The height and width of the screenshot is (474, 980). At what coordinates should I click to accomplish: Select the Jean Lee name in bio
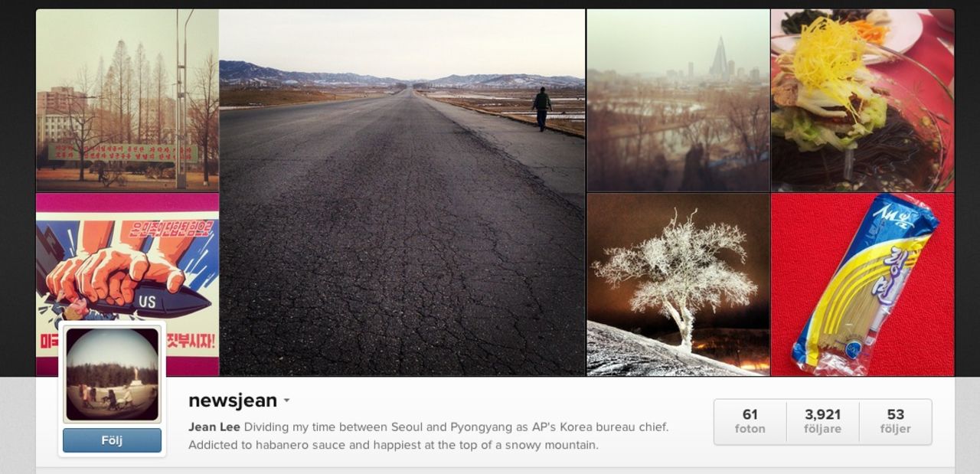214,427
